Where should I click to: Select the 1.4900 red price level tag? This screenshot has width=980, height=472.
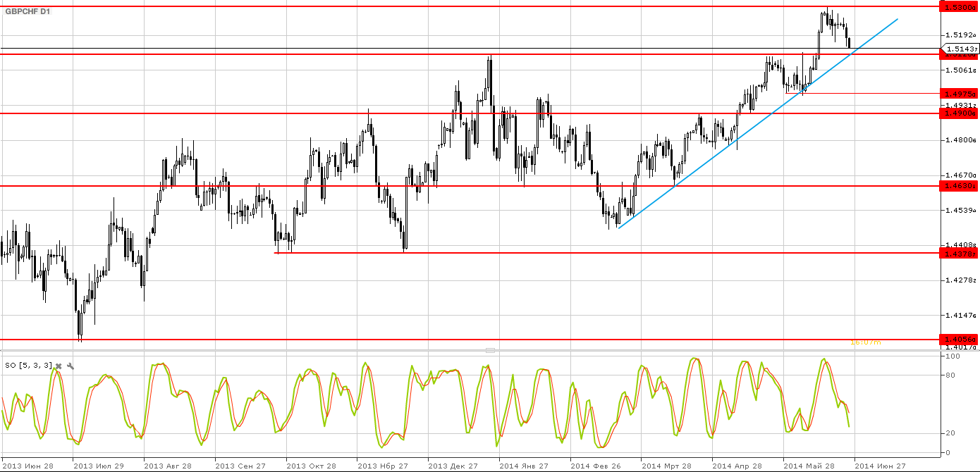click(960, 113)
